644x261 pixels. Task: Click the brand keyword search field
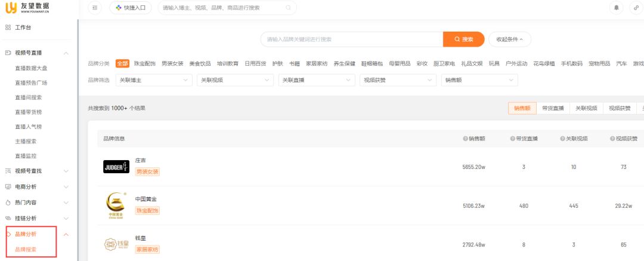click(352, 39)
